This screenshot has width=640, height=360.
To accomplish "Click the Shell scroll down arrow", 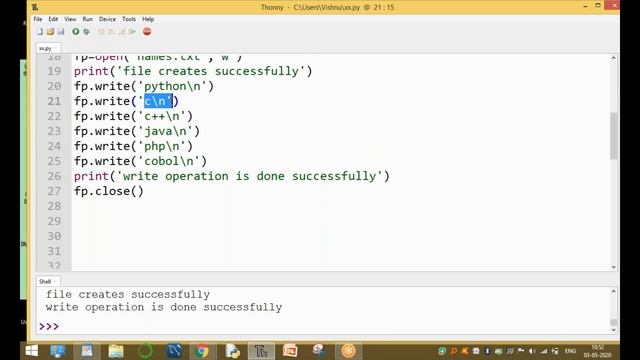I will coord(613,330).
